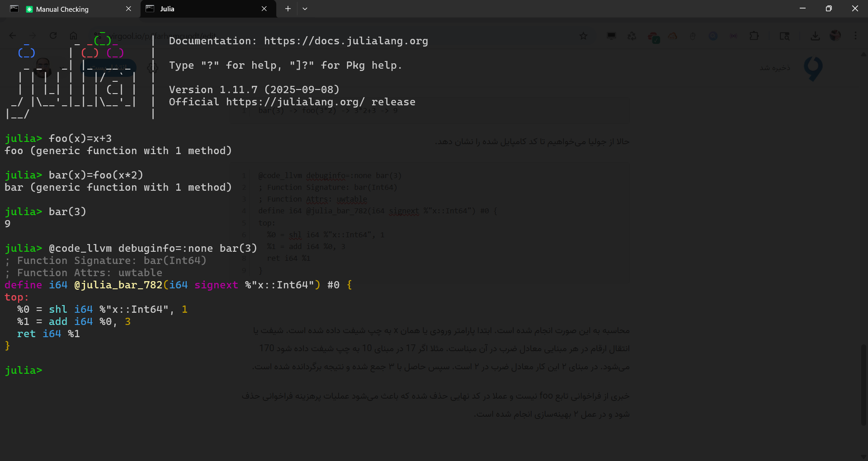Open the browser three-dot menu

(x=855, y=36)
